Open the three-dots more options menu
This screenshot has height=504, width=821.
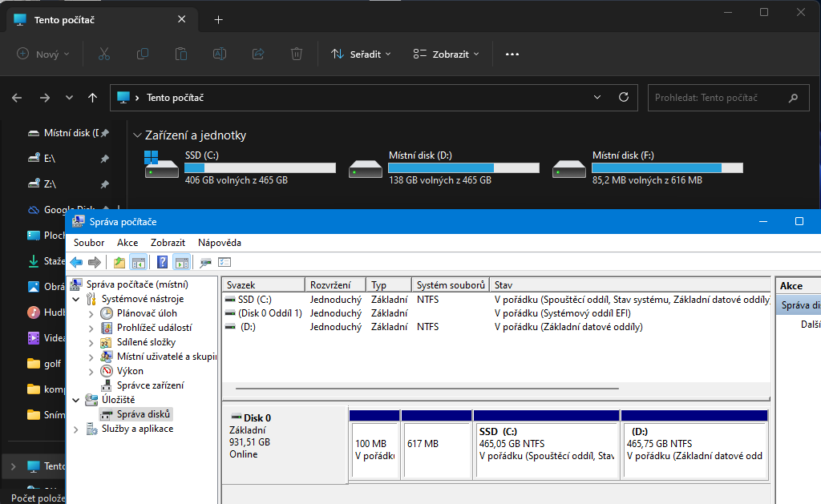tap(512, 54)
